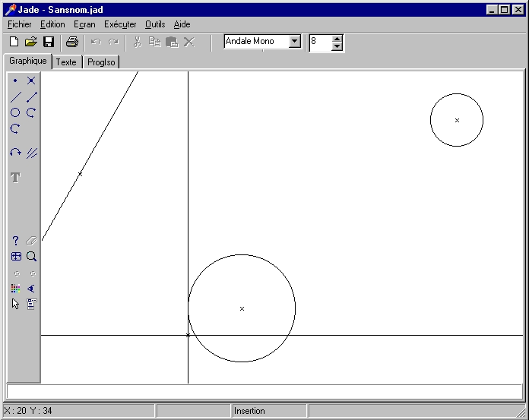
Task: Save file with the floppy disk icon
Action: click(x=48, y=42)
